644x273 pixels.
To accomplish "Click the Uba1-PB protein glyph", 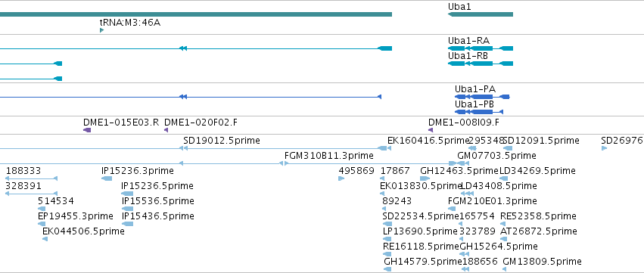I will [x=479, y=112].
